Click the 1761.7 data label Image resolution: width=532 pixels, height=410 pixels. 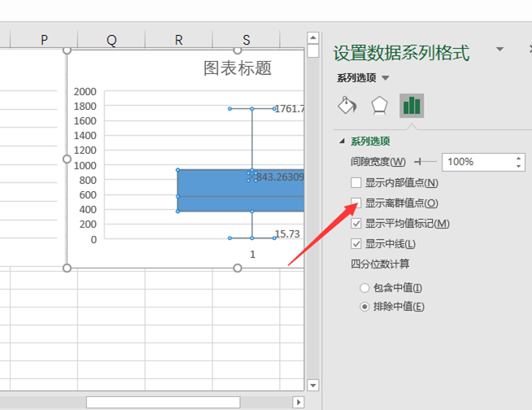[x=290, y=109]
